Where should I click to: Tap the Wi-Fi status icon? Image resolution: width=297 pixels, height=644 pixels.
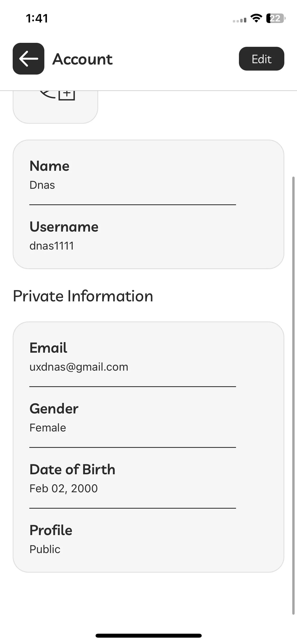click(256, 18)
